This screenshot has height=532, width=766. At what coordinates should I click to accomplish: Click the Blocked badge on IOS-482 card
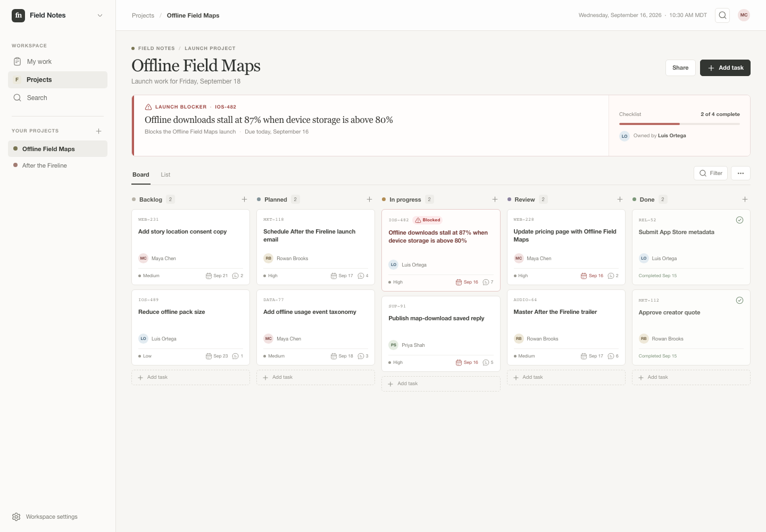pos(428,220)
